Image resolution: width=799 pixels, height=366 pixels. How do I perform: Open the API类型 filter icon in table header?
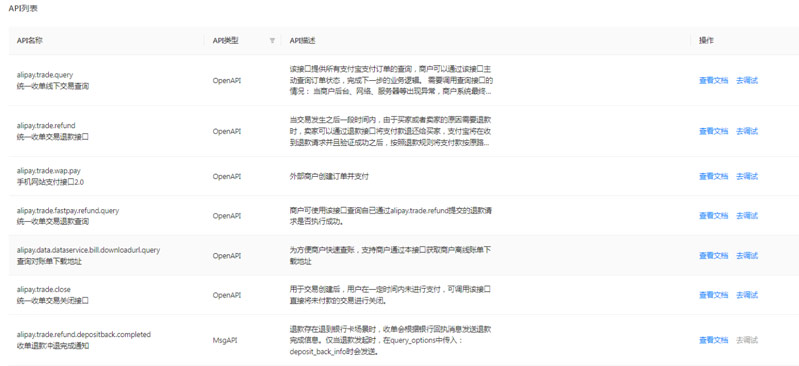click(x=272, y=41)
